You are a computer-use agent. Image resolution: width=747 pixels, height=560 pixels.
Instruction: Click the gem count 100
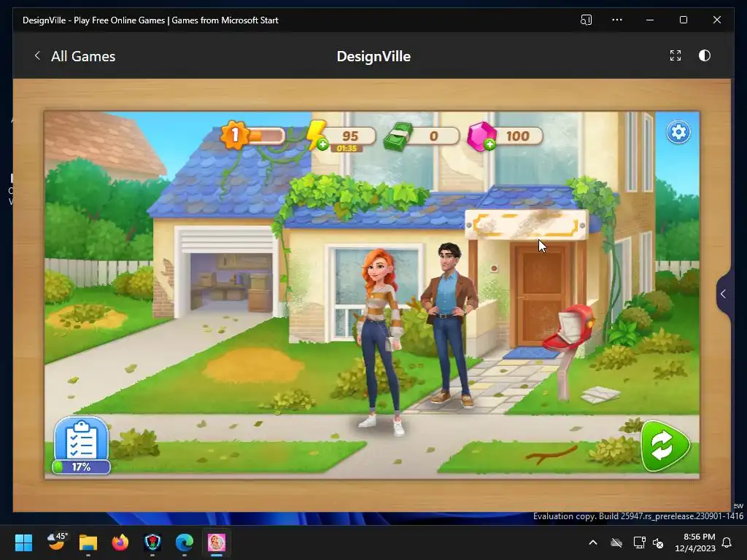(x=518, y=136)
